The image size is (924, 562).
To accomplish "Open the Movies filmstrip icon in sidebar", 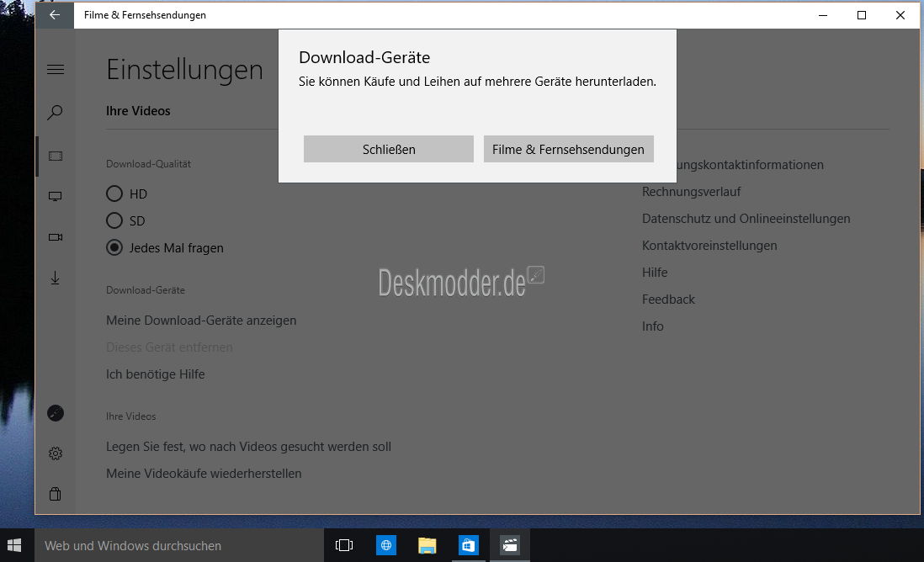I will [x=56, y=156].
